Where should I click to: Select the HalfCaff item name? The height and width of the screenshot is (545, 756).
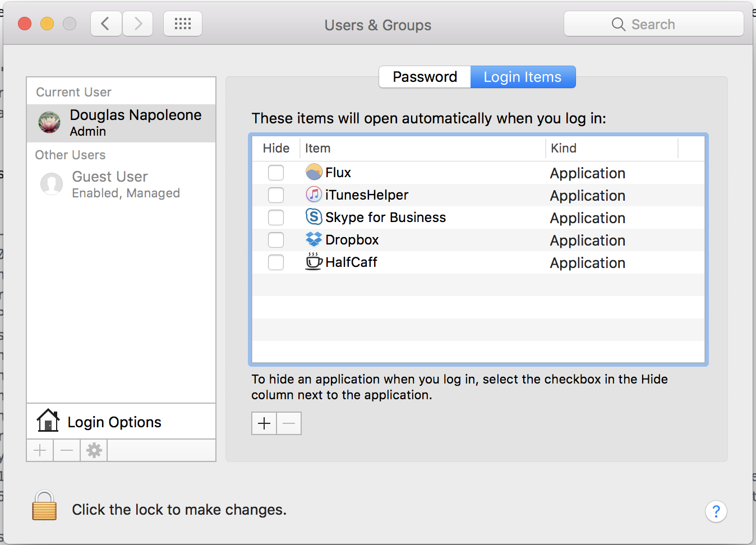click(351, 262)
